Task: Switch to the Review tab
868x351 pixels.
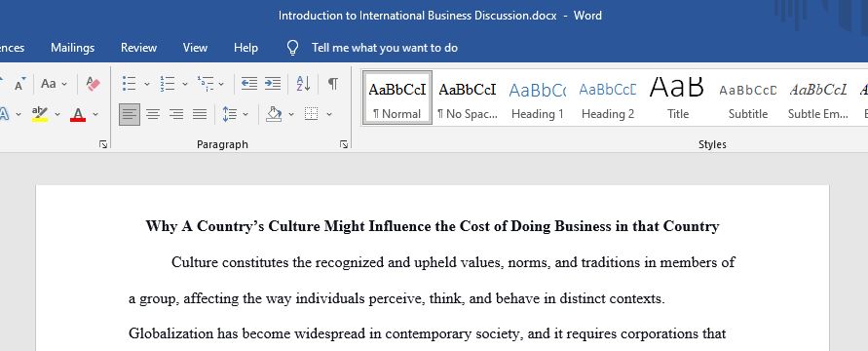Action: [x=138, y=48]
